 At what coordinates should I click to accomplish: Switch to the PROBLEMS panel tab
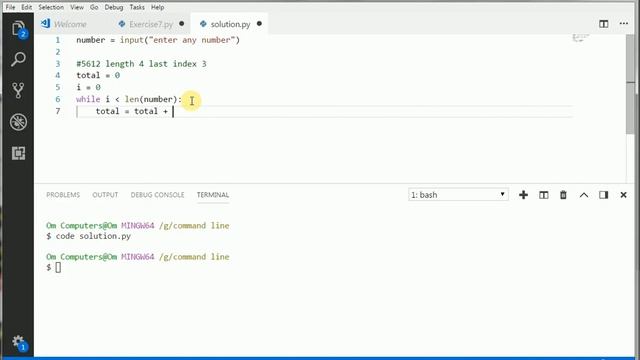point(63,195)
